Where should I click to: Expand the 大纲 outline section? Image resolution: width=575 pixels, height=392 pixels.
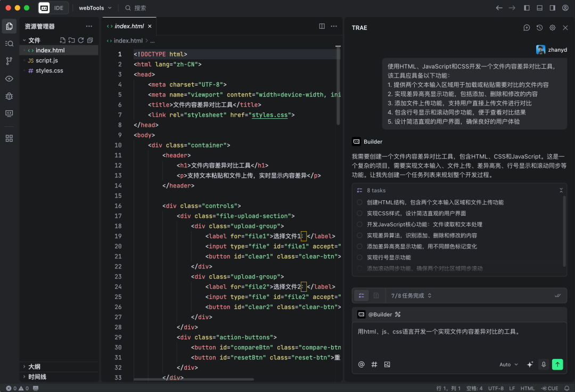point(34,366)
